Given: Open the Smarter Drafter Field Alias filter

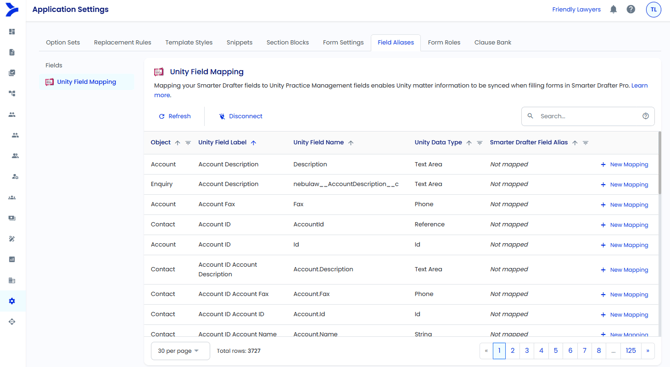Looking at the screenshot, I should point(585,143).
